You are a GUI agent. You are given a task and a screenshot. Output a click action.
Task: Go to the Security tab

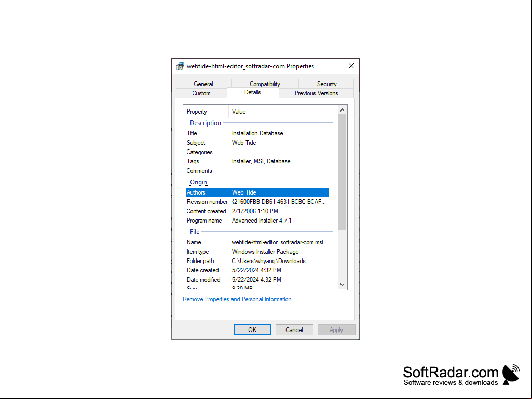(x=327, y=84)
